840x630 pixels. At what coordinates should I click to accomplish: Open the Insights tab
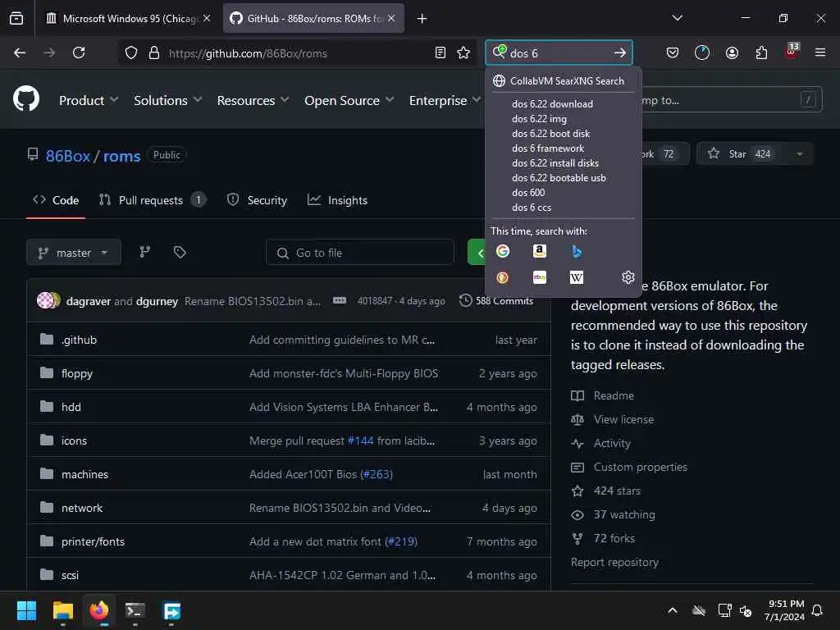click(337, 200)
